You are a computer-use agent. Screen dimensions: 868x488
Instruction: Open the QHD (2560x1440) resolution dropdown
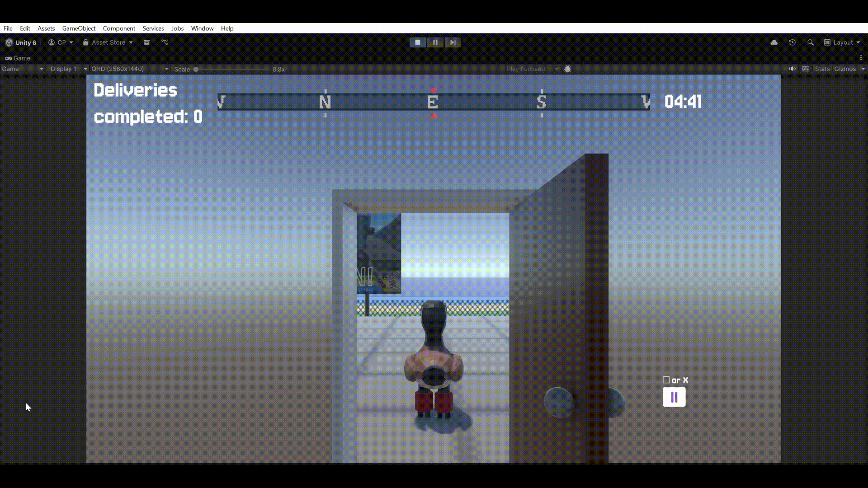pyautogui.click(x=130, y=69)
